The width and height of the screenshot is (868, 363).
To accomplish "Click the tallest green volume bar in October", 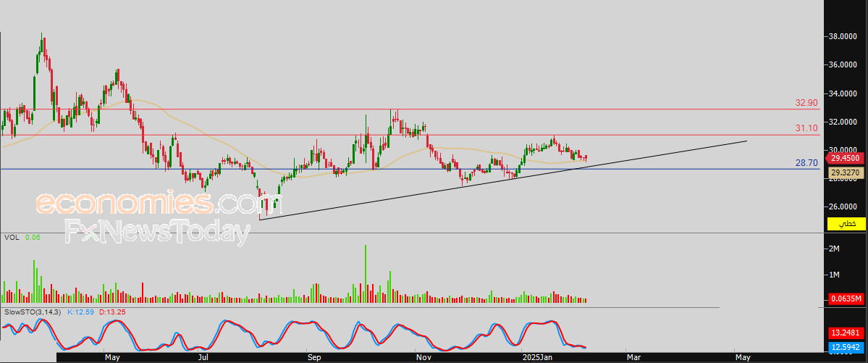I will (x=366, y=274).
